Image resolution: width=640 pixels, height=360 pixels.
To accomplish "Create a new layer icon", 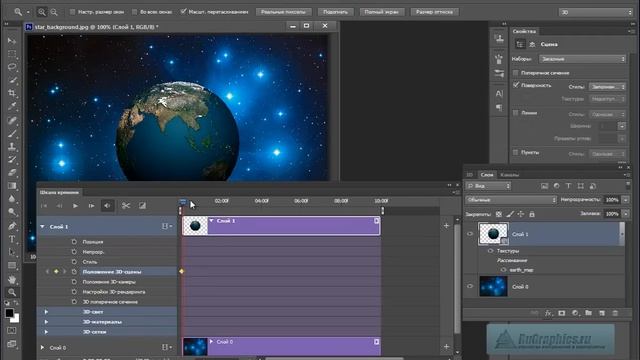I will [x=602, y=313].
